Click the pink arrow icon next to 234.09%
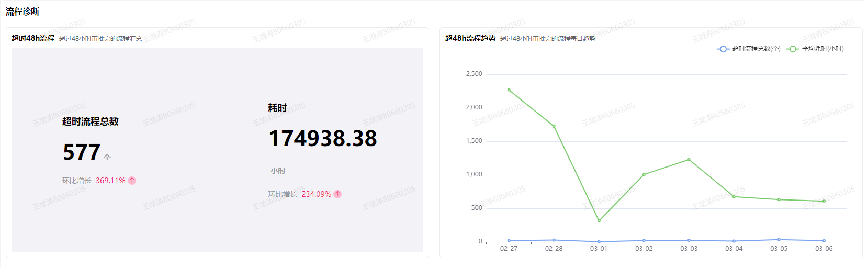 (x=337, y=194)
